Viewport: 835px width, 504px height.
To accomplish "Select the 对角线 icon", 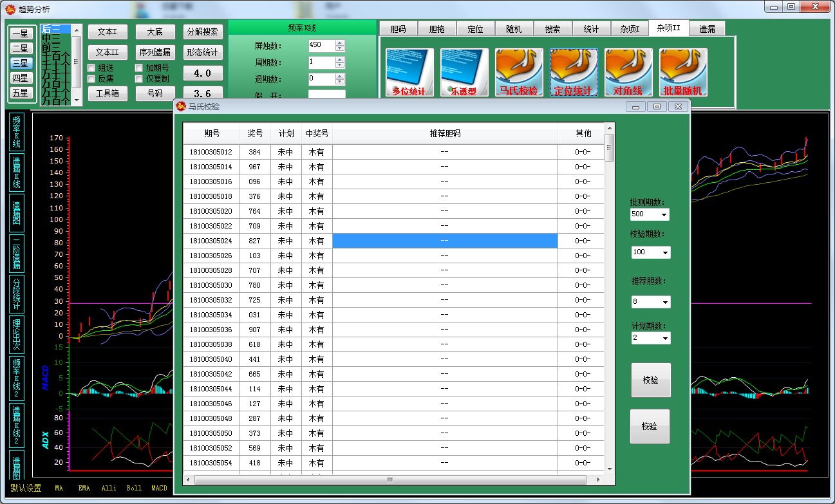I will 628,72.
